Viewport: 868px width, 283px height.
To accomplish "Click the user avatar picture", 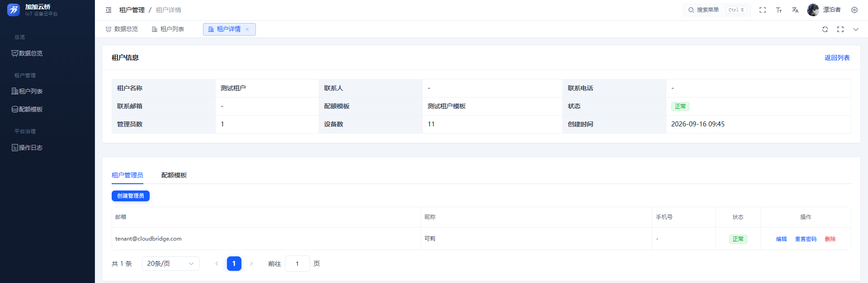I will [x=813, y=10].
